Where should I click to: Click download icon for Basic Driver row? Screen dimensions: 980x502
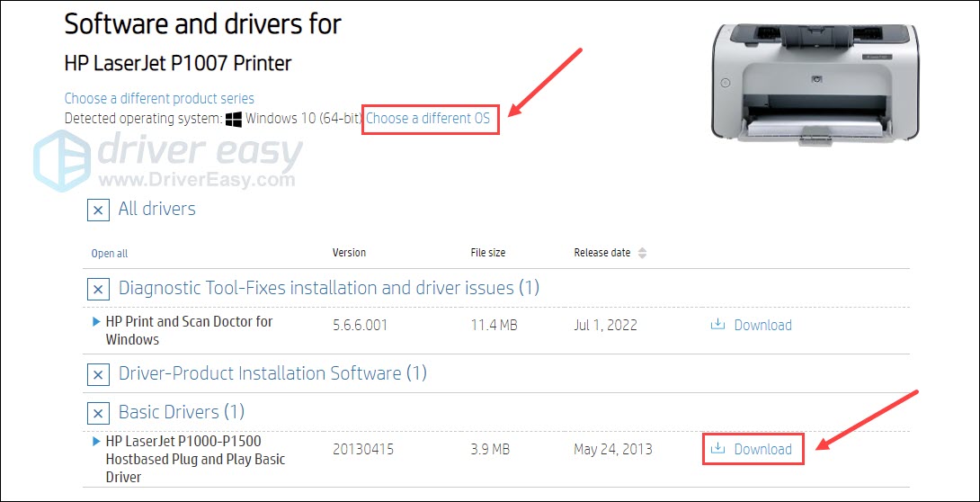[718, 448]
